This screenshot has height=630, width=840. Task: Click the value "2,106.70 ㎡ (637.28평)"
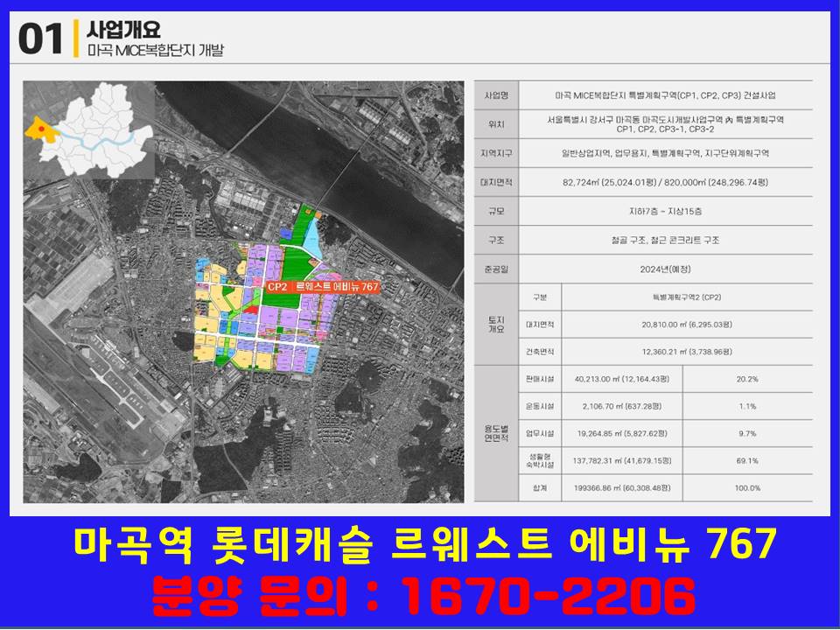click(x=622, y=406)
